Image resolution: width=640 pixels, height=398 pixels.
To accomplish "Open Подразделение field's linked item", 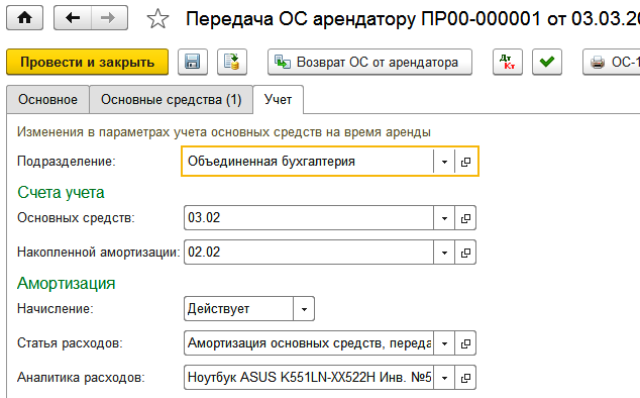I will 465,162.
